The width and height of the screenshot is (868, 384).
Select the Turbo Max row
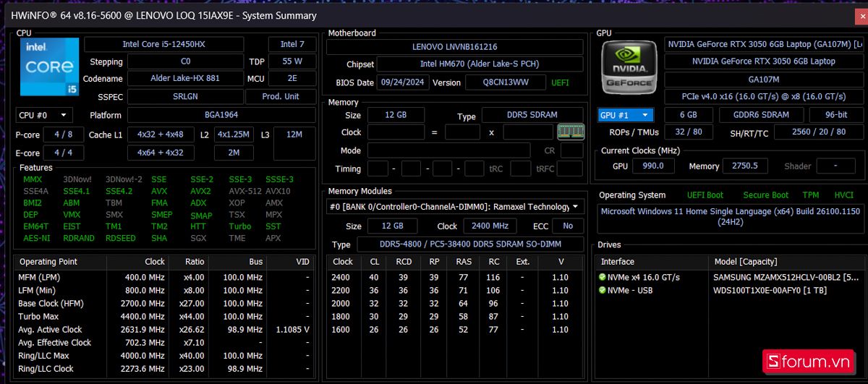[165, 316]
